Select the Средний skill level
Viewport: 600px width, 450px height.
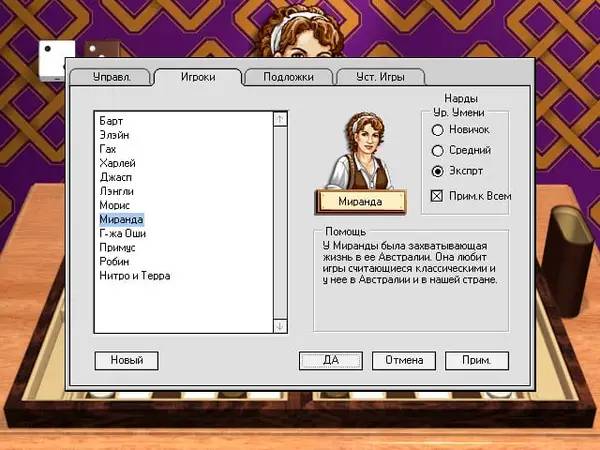pos(436,151)
